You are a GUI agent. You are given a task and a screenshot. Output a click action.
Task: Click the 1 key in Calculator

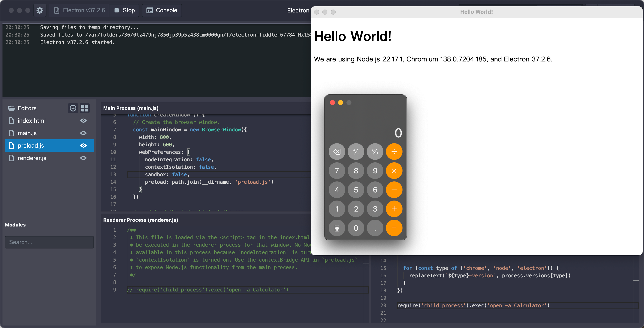tap(337, 209)
